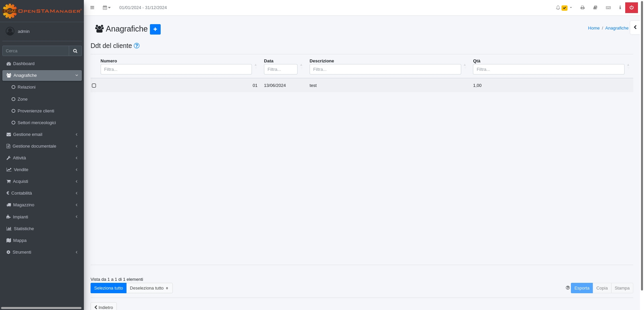Screen dimensions: 644x310
Task: Click the blue plus add Anagrafiche button
Action: click(155, 29)
